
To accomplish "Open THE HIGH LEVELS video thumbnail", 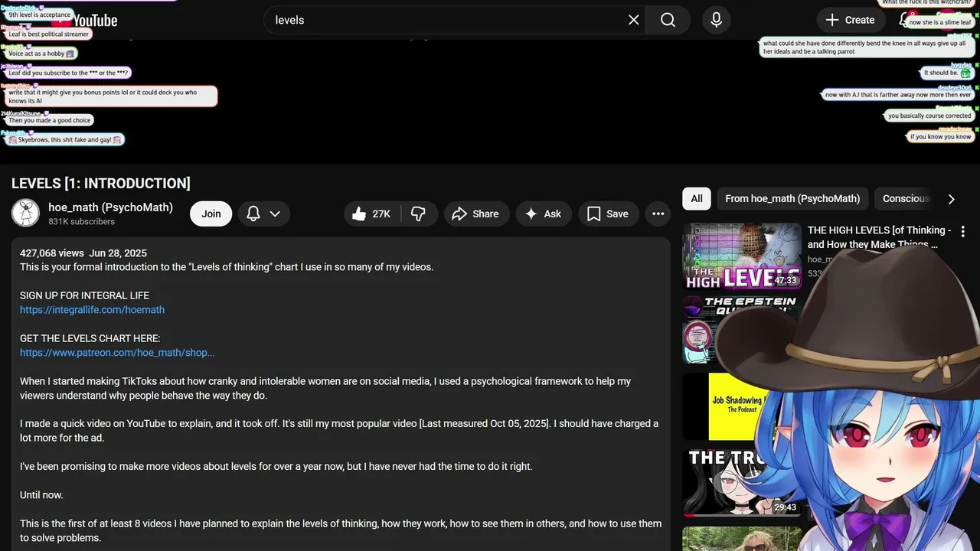I will tap(742, 256).
